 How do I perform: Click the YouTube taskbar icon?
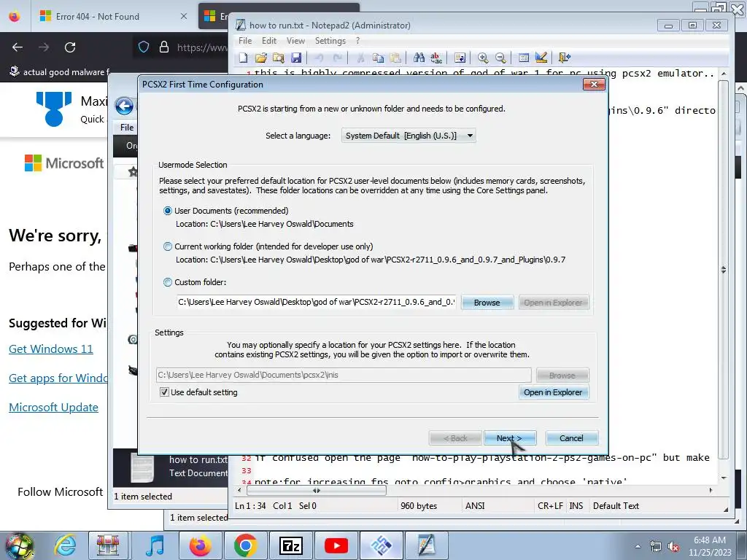tap(336, 545)
